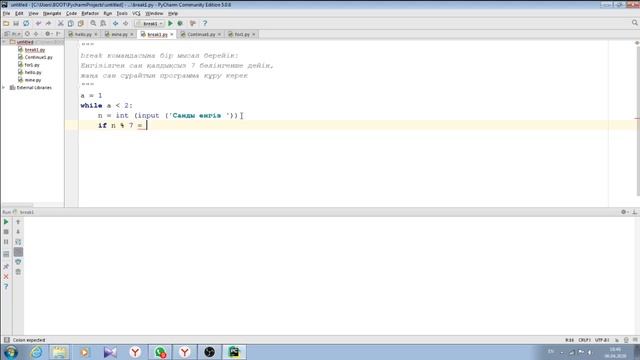Click the Help question mark in main toolbar
This screenshot has width=640, height=360.
coord(205,24)
